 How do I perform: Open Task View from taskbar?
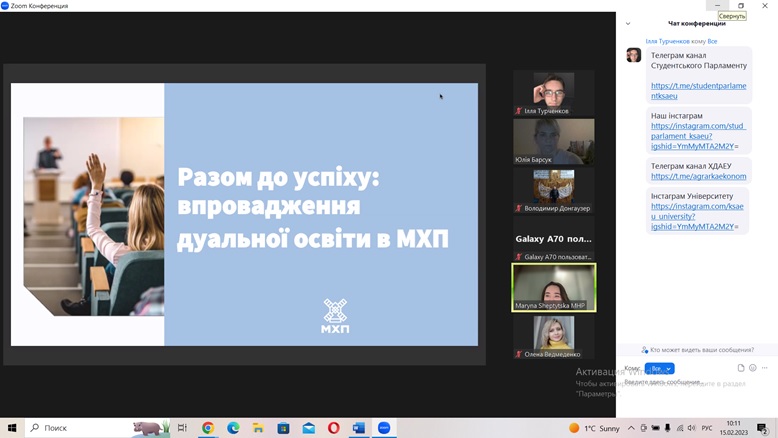[182, 428]
